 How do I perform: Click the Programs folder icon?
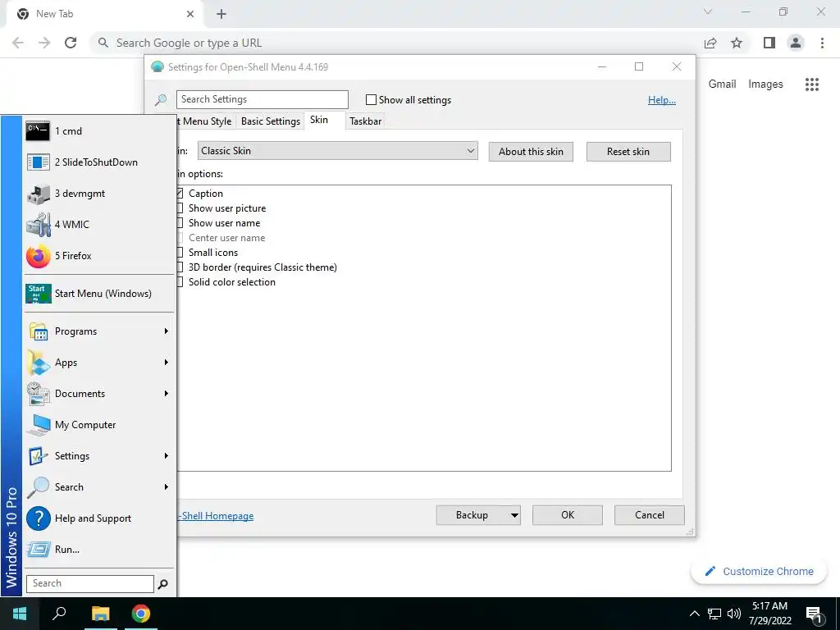click(38, 331)
